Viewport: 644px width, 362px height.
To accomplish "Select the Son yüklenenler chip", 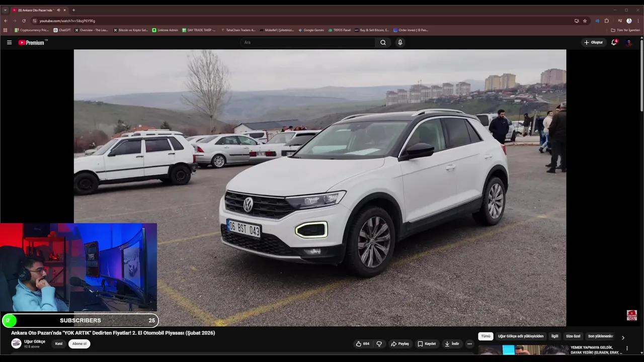I will pyautogui.click(x=600, y=336).
